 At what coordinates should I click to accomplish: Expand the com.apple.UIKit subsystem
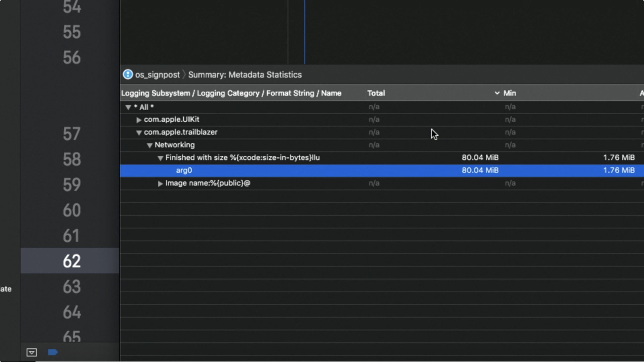point(139,120)
